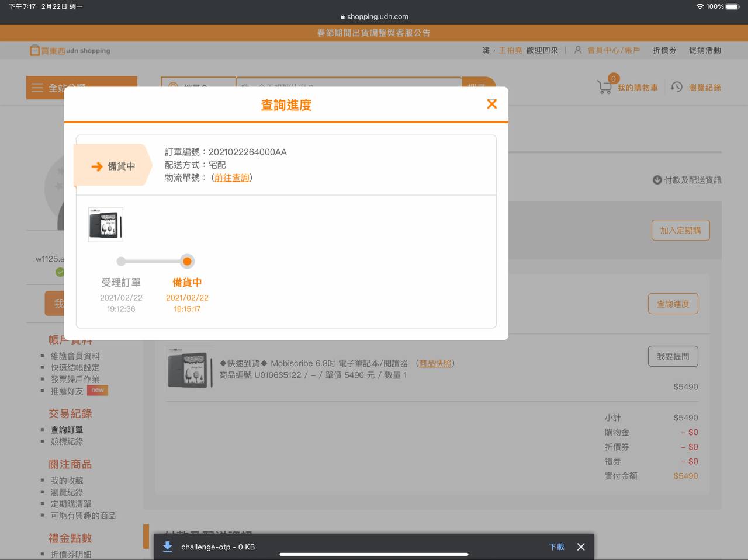The image size is (748, 560).
Task: Expand the 付款及配送資訊 section arrow
Action: pyautogui.click(x=657, y=180)
